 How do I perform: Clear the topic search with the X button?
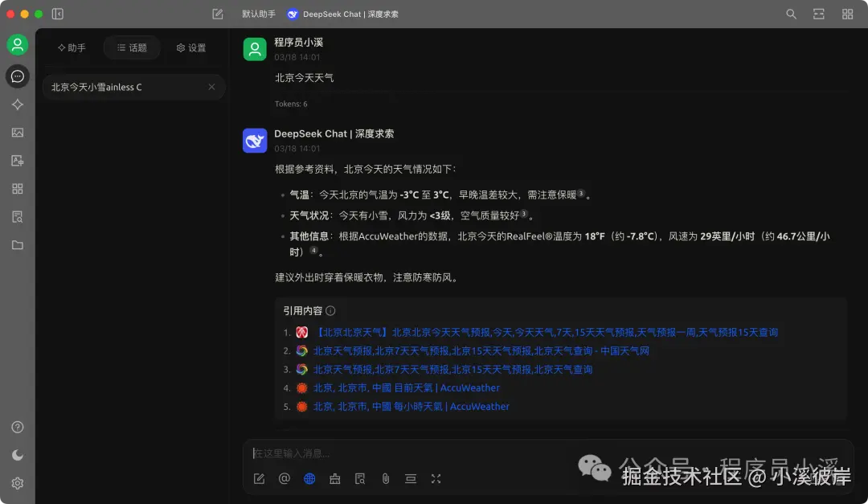coord(211,86)
